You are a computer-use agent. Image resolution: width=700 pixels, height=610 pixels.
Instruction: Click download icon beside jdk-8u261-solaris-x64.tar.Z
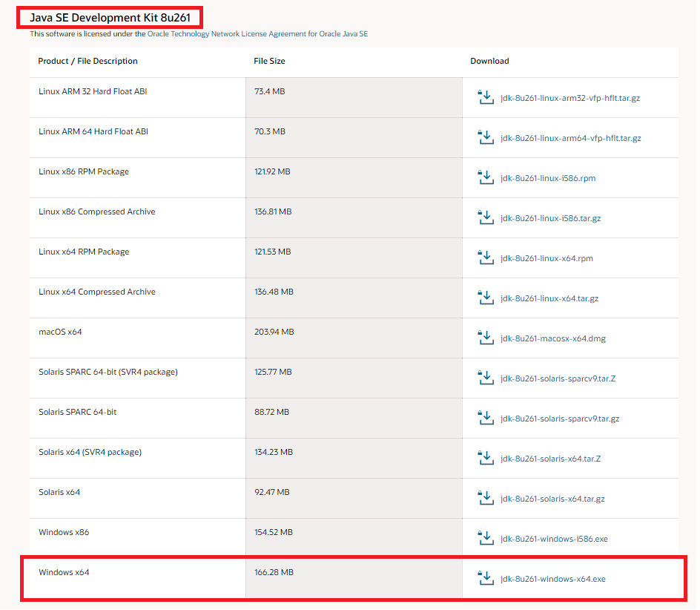coord(485,458)
